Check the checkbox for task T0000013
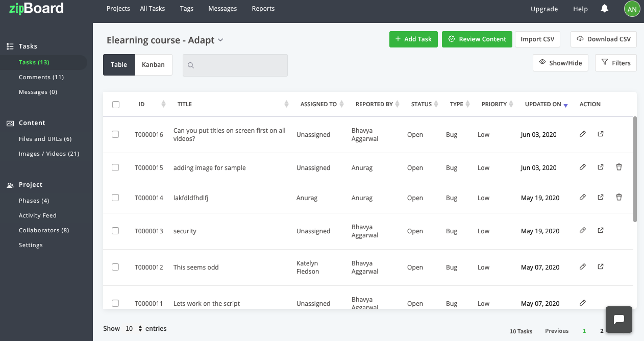This screenshot has height=341, width=644. (115, 231)
